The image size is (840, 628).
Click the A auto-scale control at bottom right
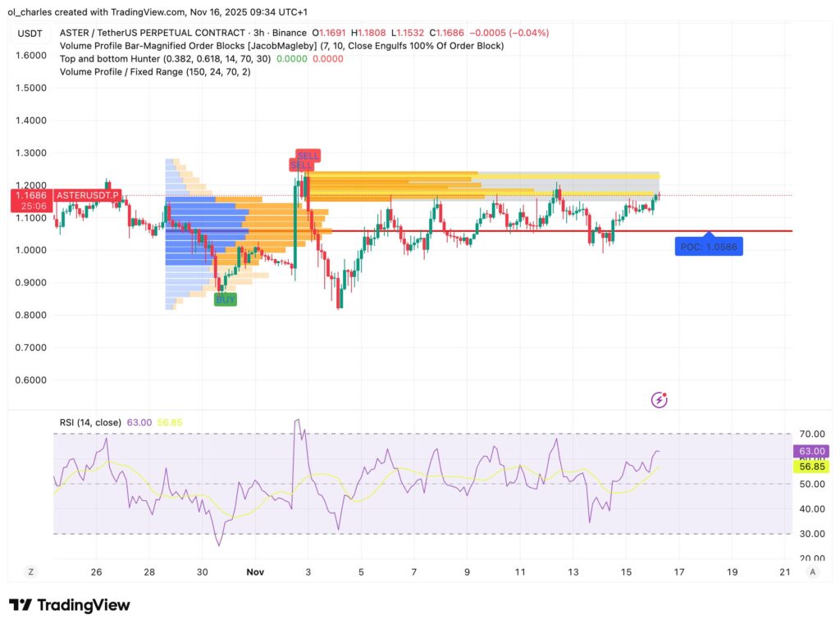(814, 571)
